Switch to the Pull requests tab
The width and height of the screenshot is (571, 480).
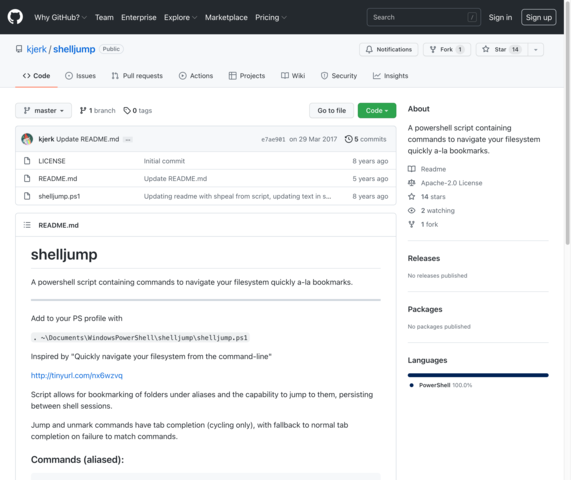pos(137,75)
